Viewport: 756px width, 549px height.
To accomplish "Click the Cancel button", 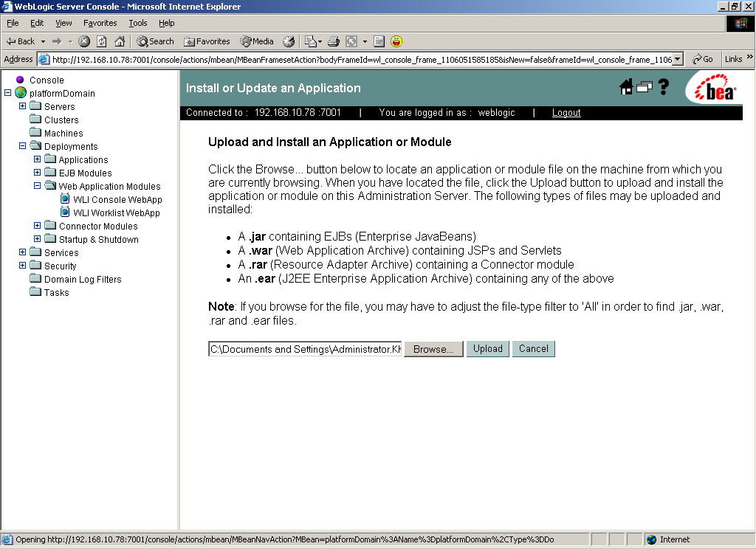I will tap(533, 348).
